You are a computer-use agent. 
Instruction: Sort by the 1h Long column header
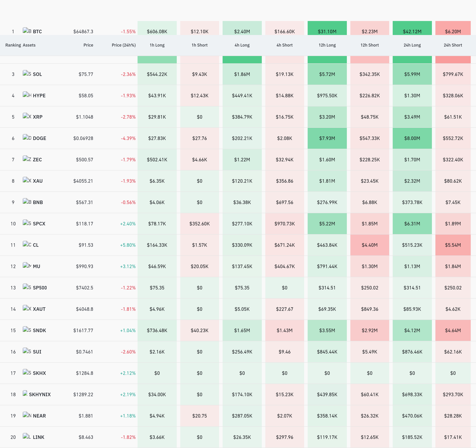click(x=157, y=45)
